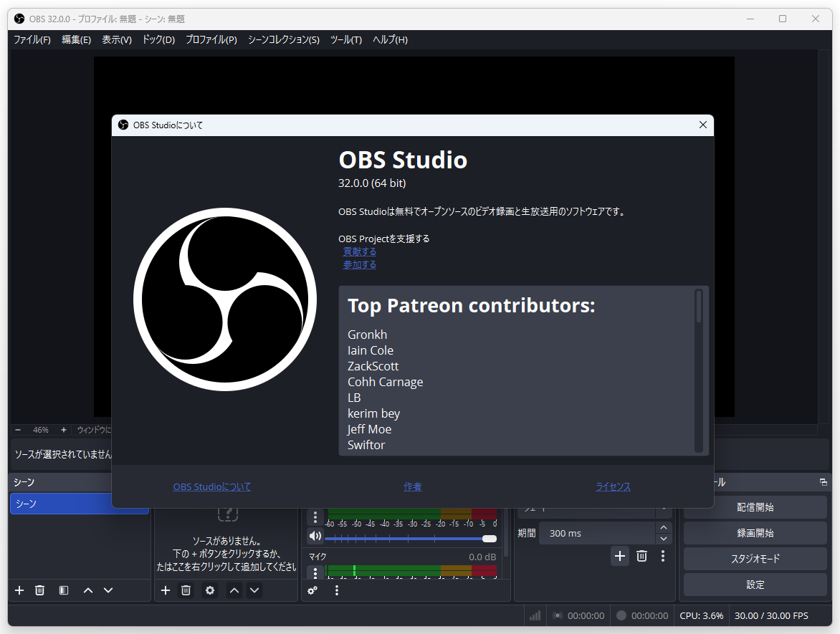Mute desktop audio via the speaker icon
The image size is (840, 634).
pyautogui.click(x=315, y=536)
